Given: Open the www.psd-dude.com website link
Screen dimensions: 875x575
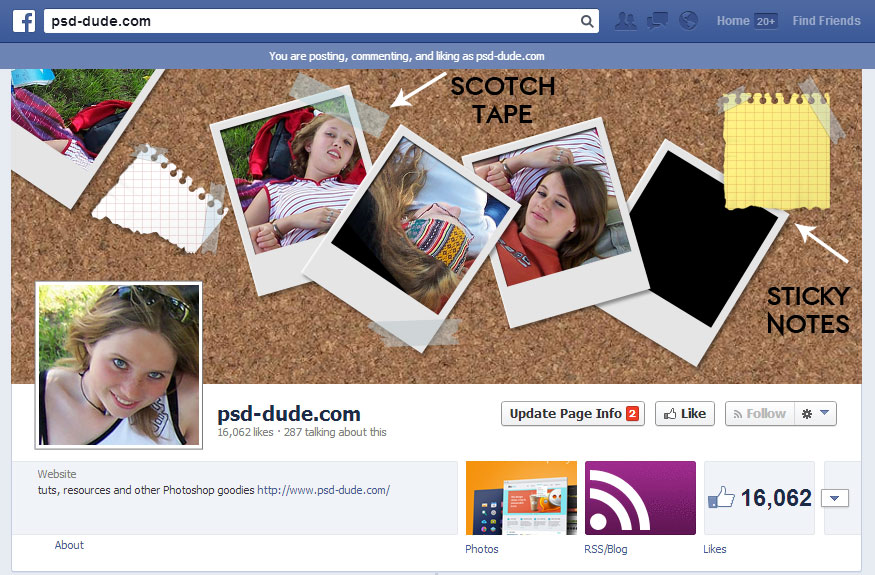Looking at the screenshot, I should point(323,490).
